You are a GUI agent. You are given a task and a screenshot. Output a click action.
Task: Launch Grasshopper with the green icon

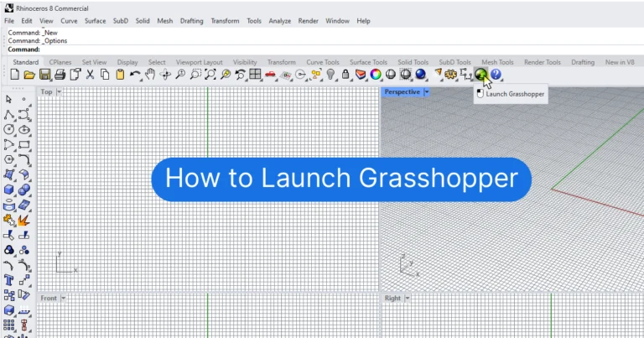[480, 75]
